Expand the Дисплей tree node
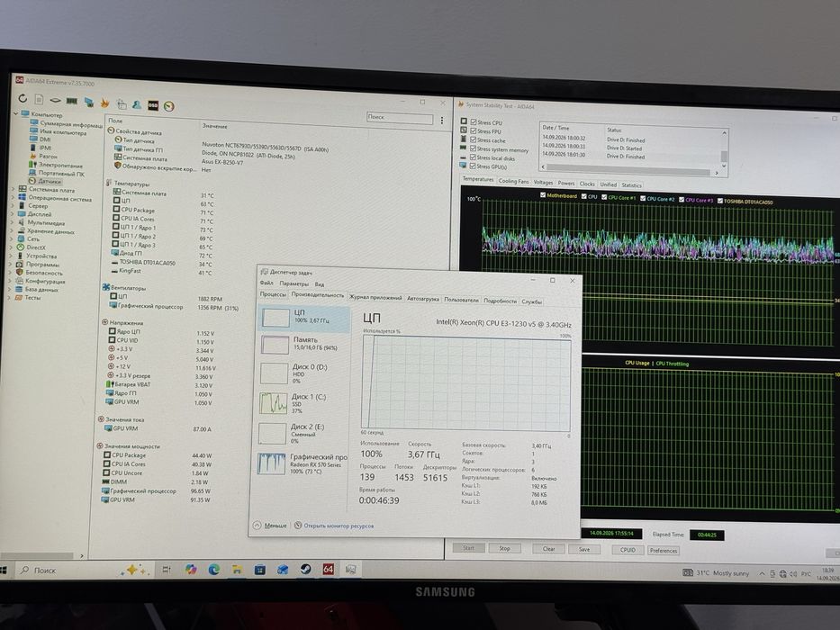840x630 pixels. point(13,214)
